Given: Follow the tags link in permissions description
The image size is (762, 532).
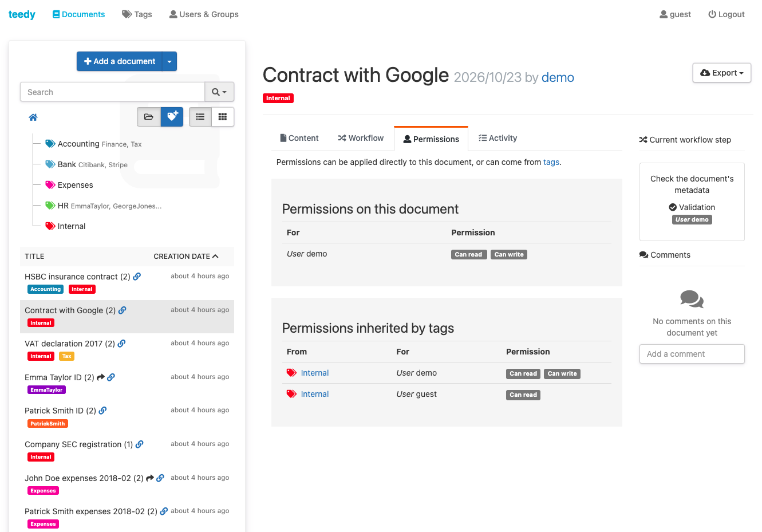Looking at the screenshot, I should [x=551, y=162].
